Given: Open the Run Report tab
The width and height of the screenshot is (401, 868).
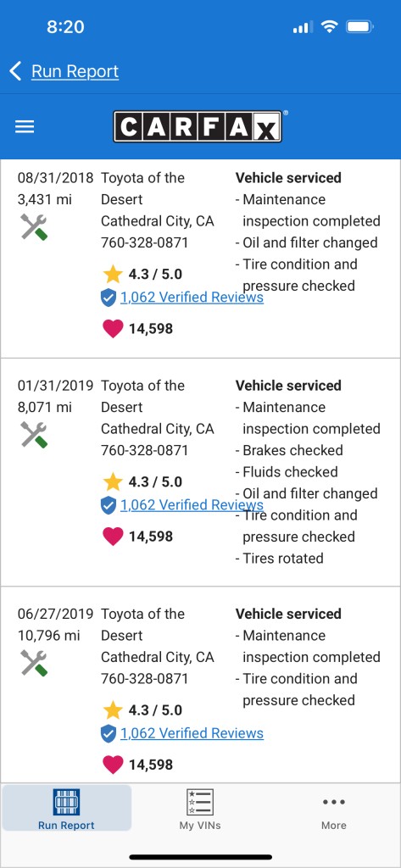Looking at the screenshot, I should click(66, 810).
